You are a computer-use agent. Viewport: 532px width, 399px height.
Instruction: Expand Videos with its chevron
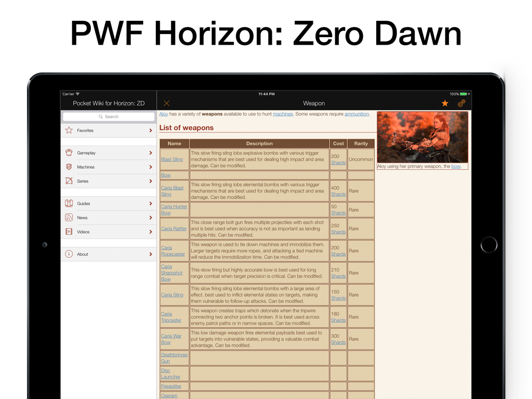(151, 232)
